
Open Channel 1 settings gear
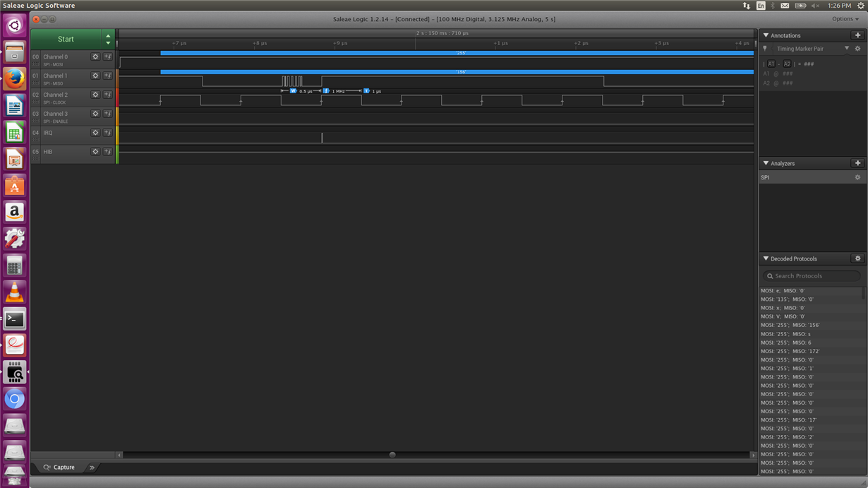[95, 76]
